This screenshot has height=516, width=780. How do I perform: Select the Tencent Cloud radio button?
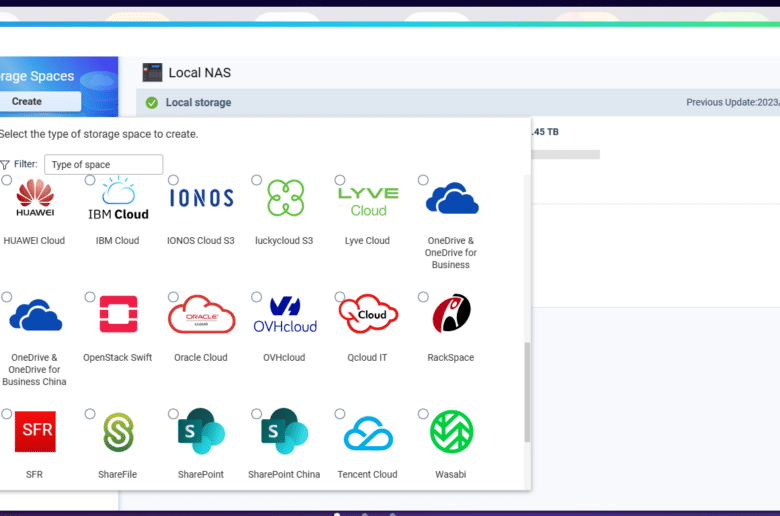coord(340,414)
